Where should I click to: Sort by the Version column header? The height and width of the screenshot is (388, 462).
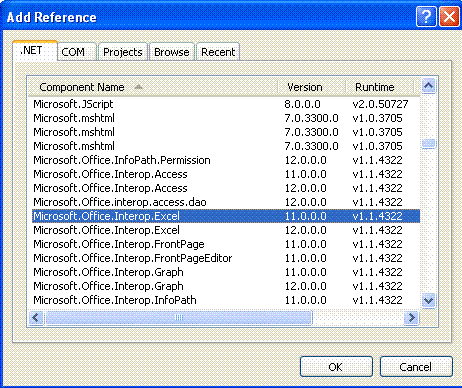(311, 87)
